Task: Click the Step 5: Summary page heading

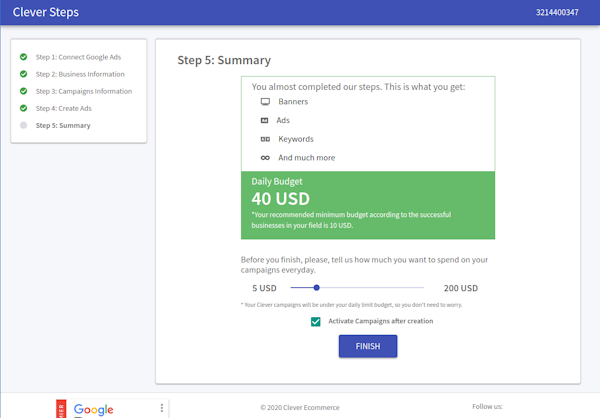Action: pyautogui.click(x=224, y=60)
